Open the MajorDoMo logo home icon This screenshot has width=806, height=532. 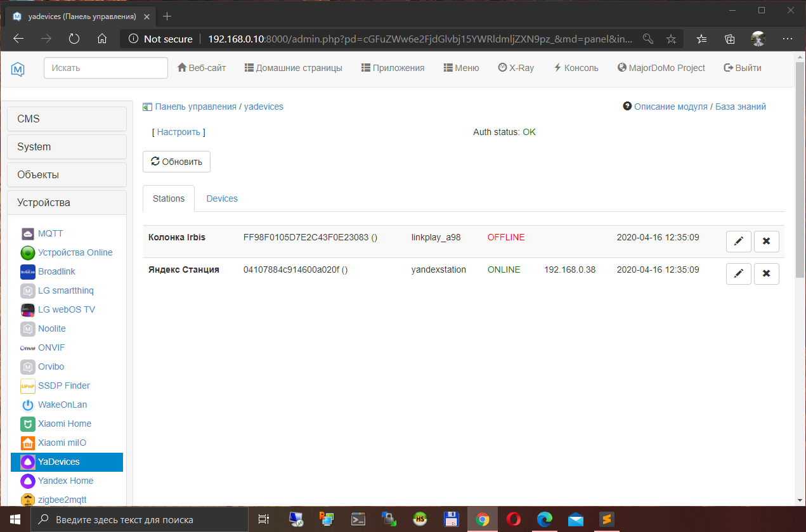[18, 68]
